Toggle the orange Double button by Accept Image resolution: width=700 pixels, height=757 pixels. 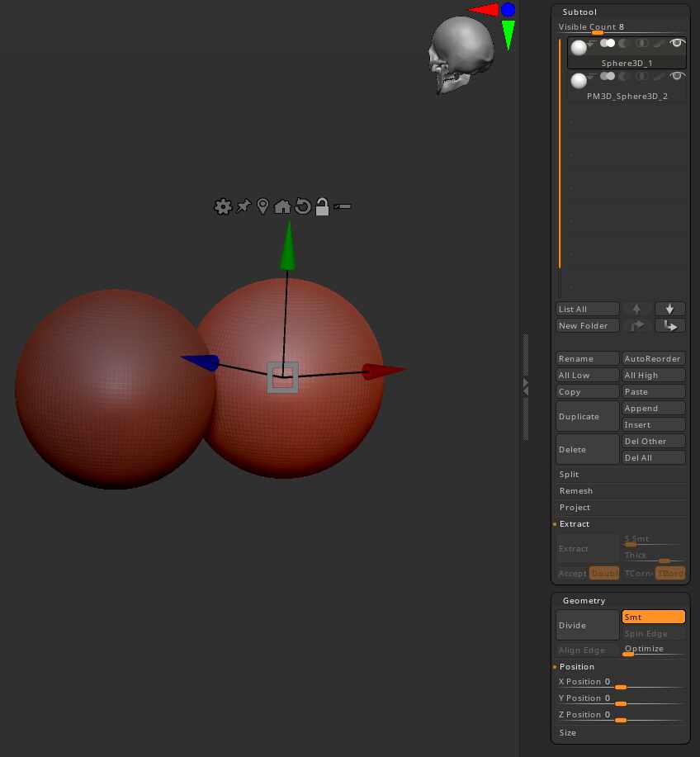pos(604,573)
